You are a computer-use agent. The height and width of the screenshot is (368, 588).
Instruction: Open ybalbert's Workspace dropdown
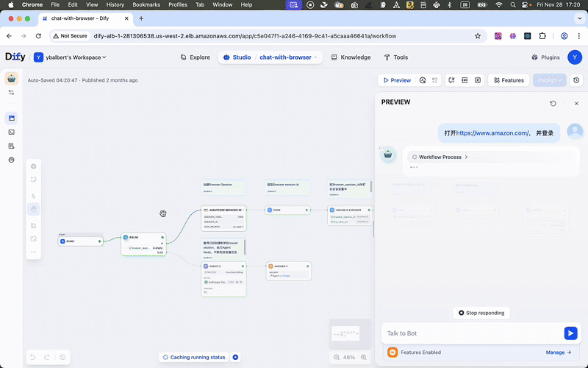70,57
